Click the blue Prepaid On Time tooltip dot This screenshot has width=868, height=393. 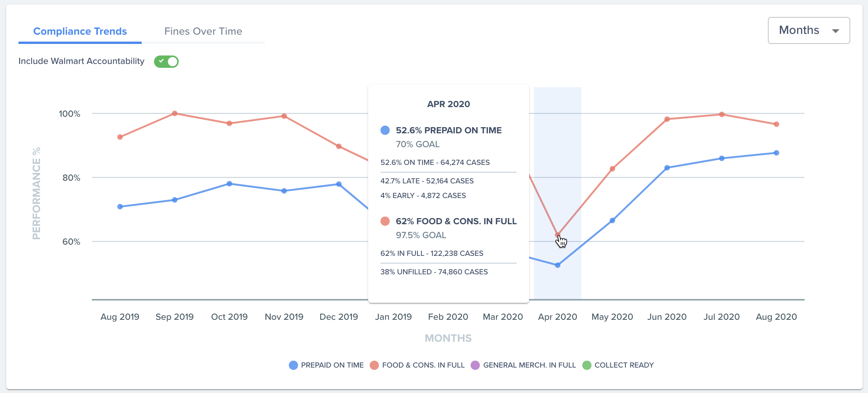pos(385,130)
